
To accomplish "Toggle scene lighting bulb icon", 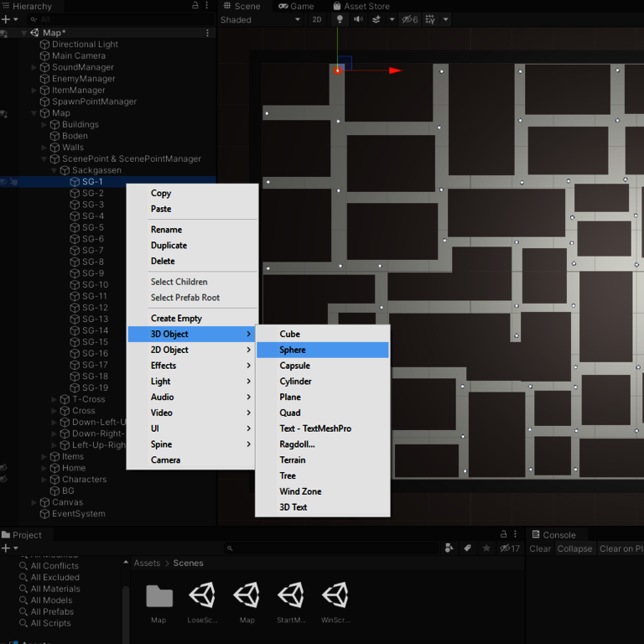I will (x=340, y=19).
